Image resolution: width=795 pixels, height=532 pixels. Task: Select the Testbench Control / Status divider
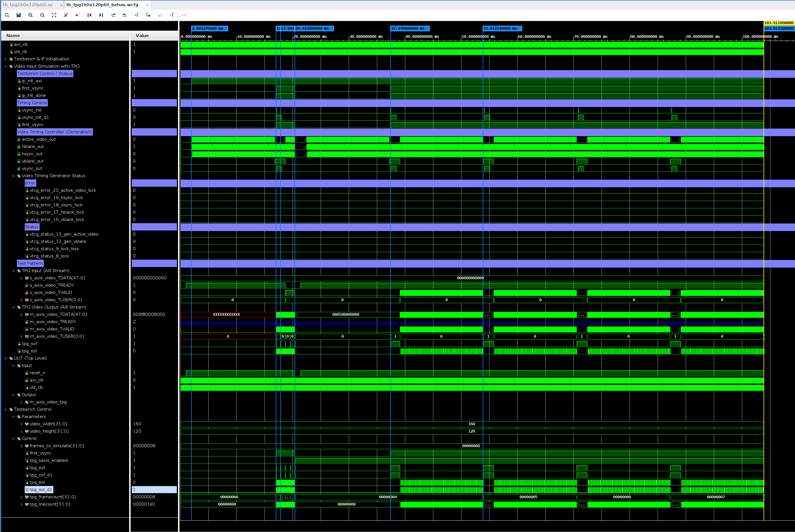[x=45, y=74]
